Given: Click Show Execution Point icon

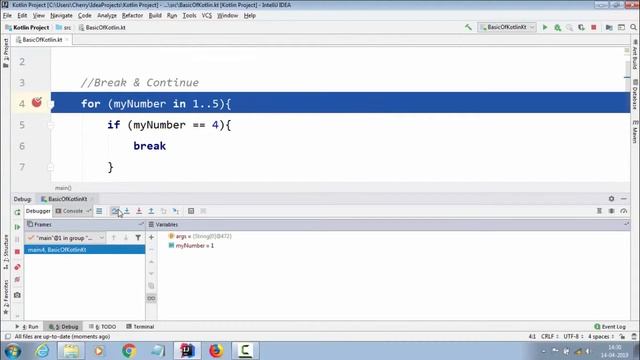Looking at the screenshot, I should (99, 211).
